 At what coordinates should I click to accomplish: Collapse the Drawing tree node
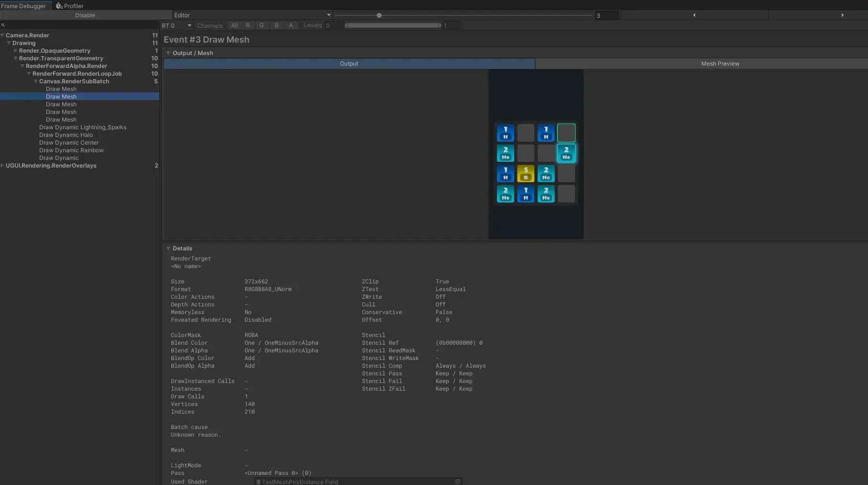point(9,43)
